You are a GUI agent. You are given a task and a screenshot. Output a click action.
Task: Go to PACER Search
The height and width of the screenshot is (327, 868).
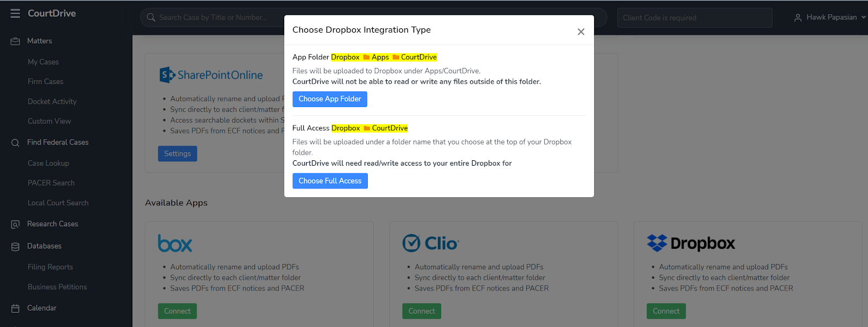pyautogui.click(x=51, y=183)
